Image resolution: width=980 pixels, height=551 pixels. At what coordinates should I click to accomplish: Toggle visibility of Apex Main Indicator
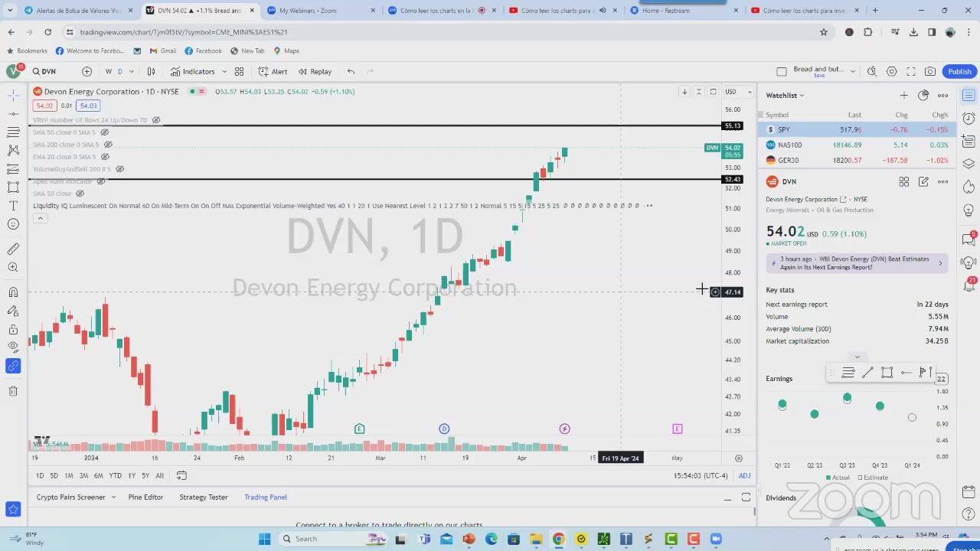(x=101, y=181)
